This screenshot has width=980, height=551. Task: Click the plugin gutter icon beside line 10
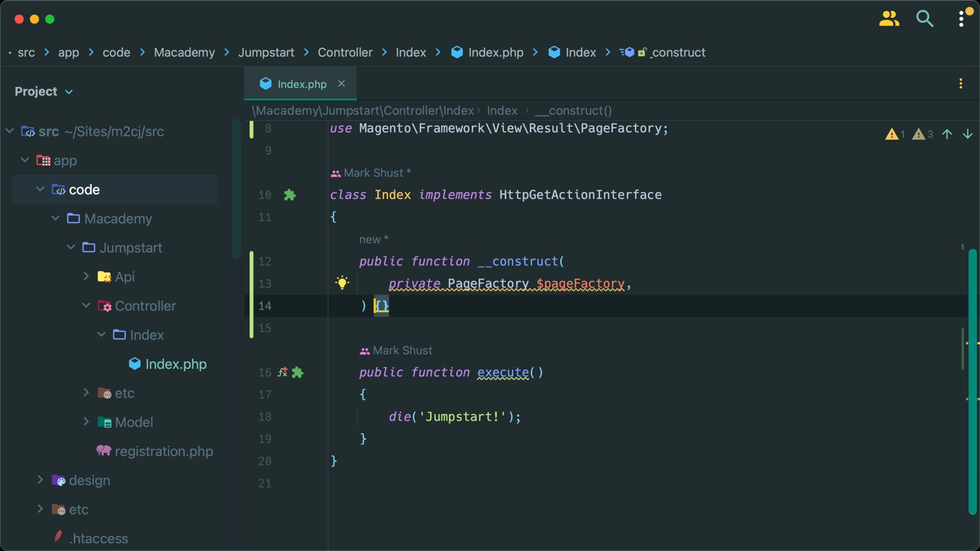[290, 195]
